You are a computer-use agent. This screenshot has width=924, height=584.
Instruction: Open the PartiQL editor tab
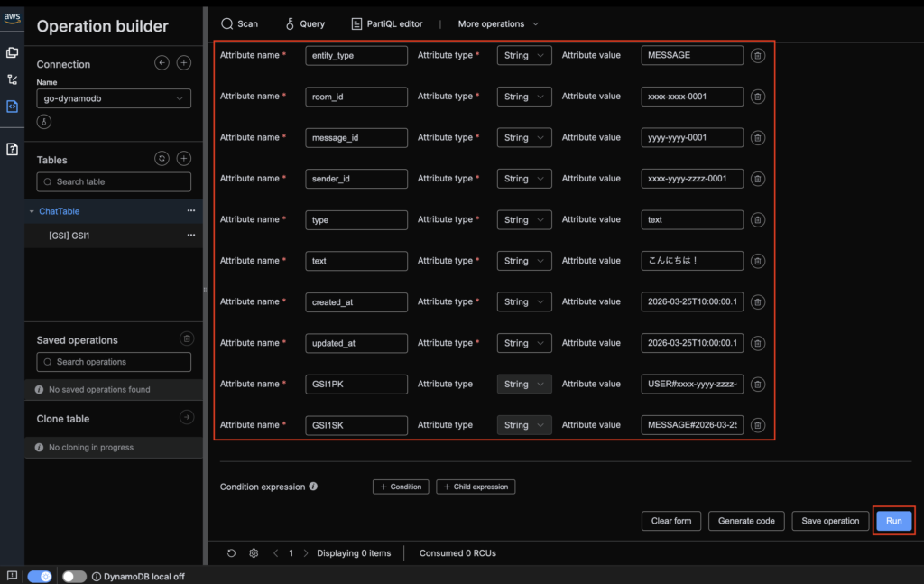click(387, 24)
